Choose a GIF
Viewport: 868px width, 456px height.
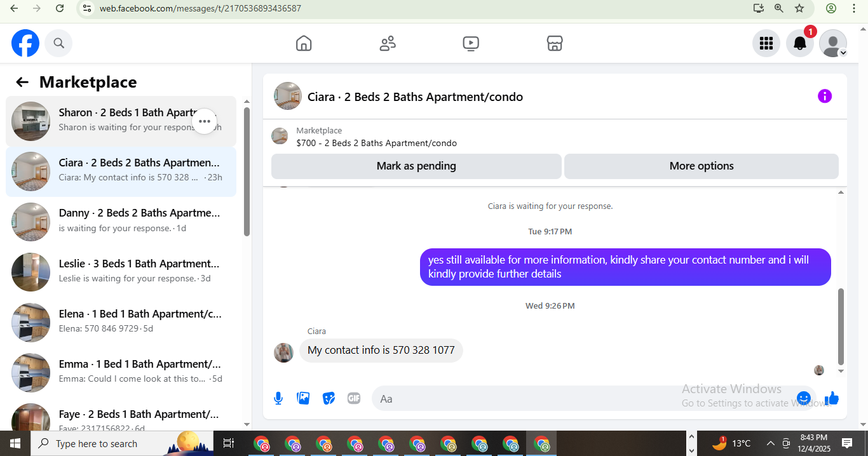point(354,398)
